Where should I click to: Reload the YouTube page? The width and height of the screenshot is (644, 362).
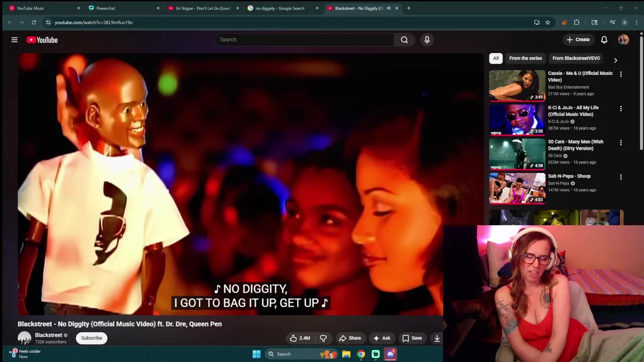34,23
